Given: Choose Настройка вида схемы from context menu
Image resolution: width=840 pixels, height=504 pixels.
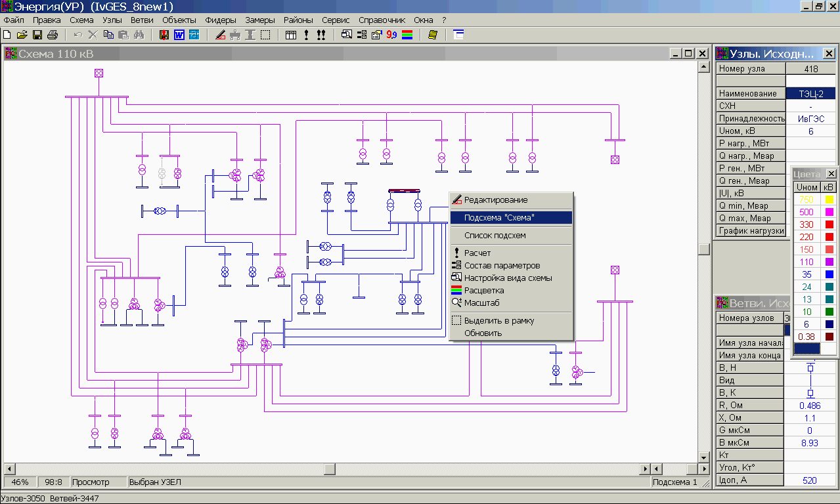Looking at the screenshot, I should 508,278.
